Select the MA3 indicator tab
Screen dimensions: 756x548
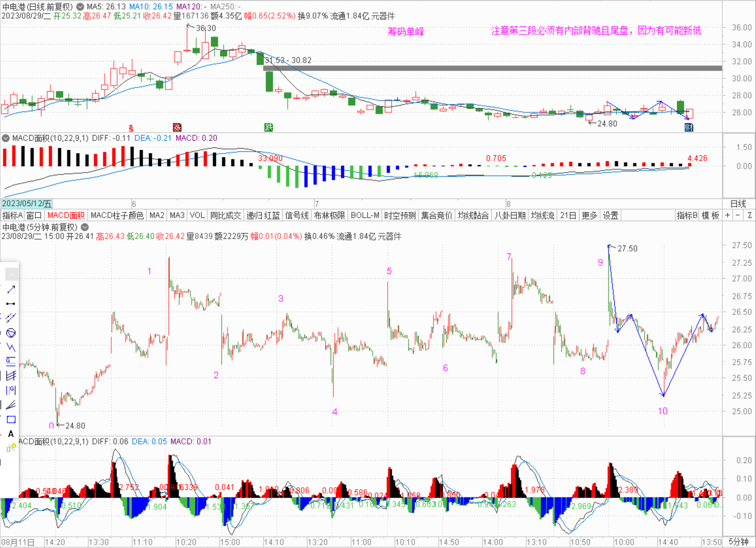177,215
